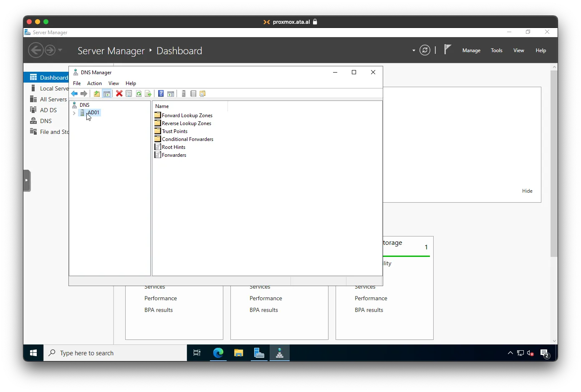Click the Export List toolbar icon

tap(148, 94)
